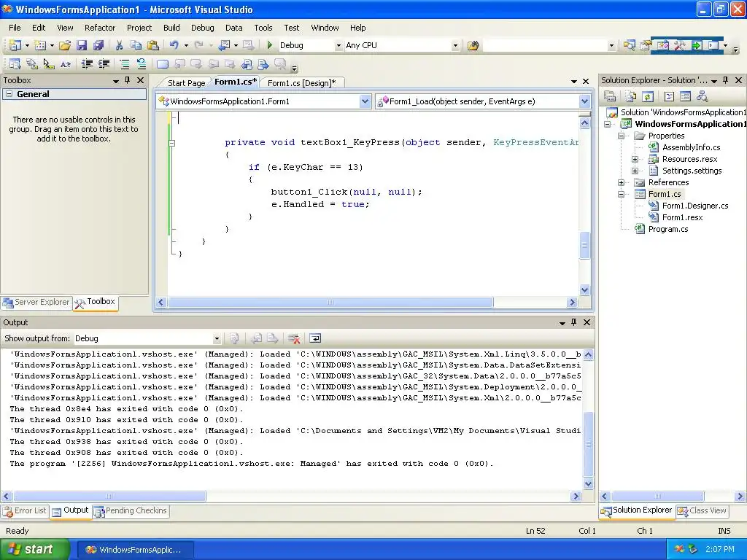
Task: Collapse the General group in Toolbox
Action: (x=9, y=94)
